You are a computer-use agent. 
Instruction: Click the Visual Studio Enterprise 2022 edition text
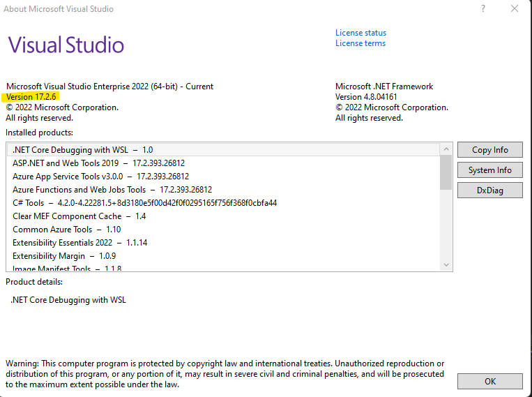tap(109, 87)
